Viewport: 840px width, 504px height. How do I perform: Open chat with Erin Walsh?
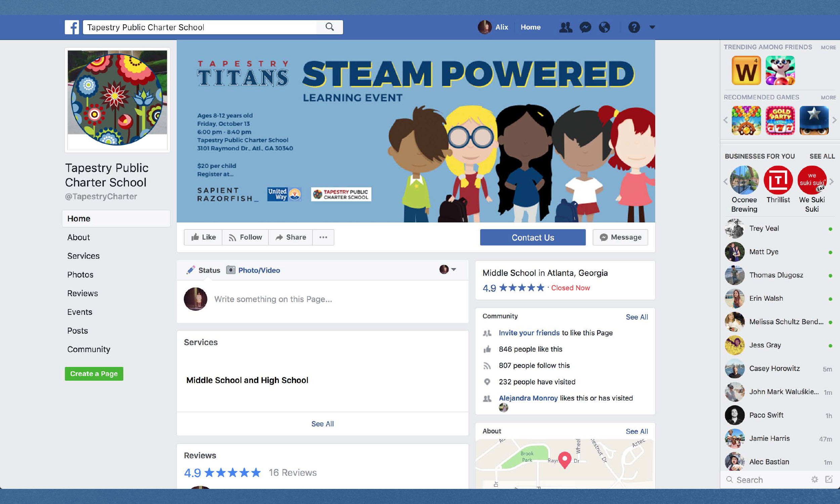point(780,298)
